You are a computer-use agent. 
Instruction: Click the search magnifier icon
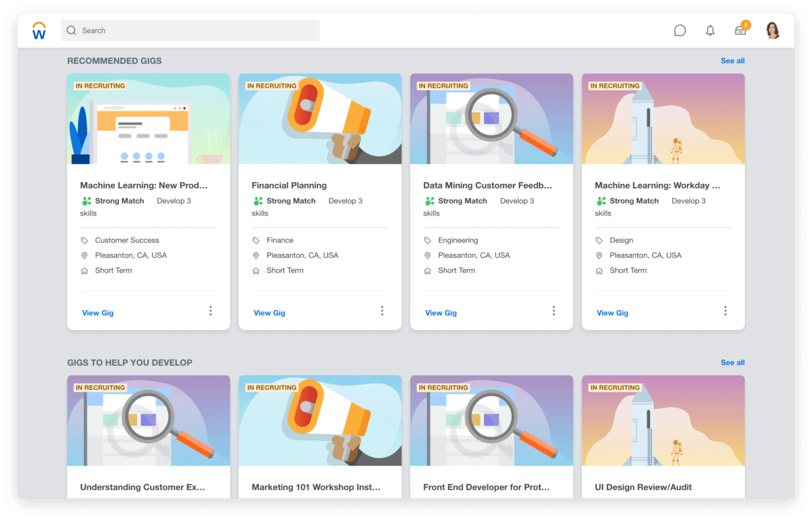[71, 30]
